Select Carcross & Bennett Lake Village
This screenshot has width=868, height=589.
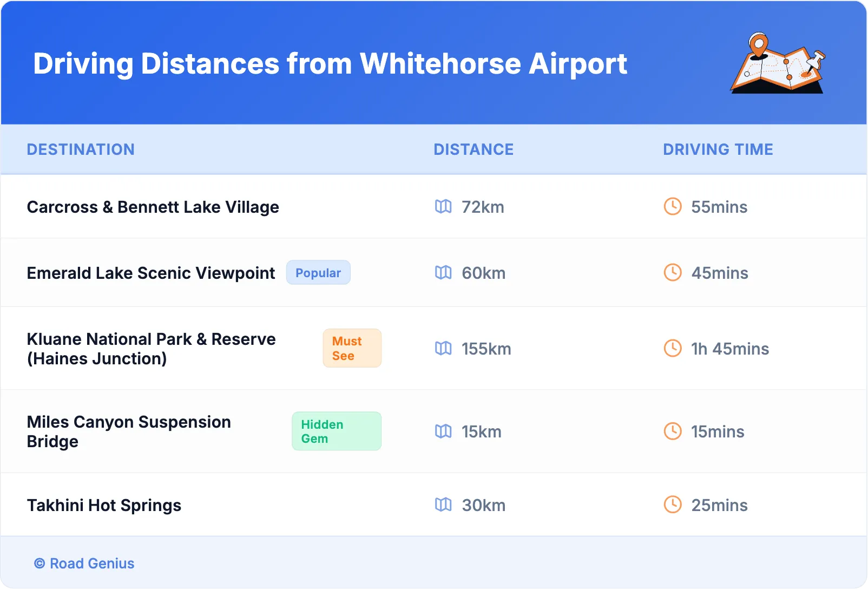point(153,207)
